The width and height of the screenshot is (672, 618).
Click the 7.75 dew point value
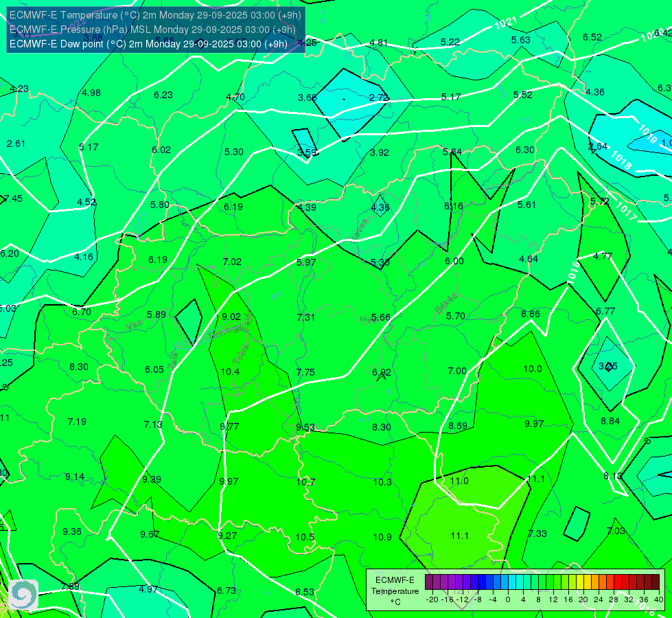(305, 372)
